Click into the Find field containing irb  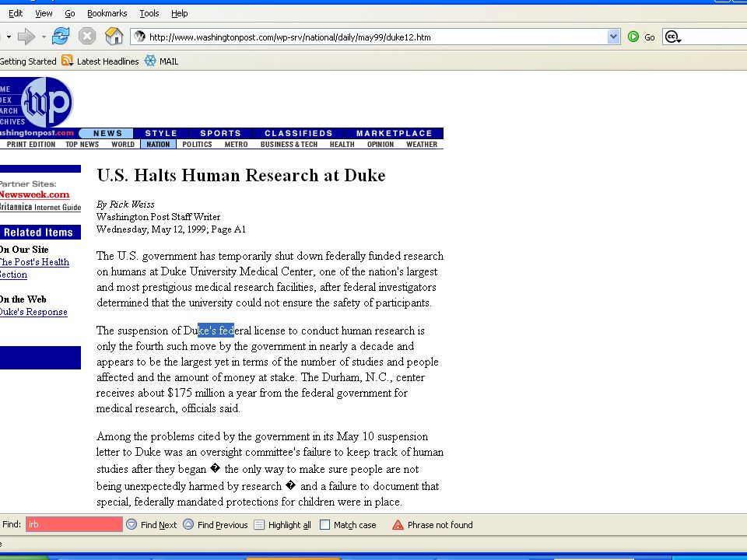[74, 524]
